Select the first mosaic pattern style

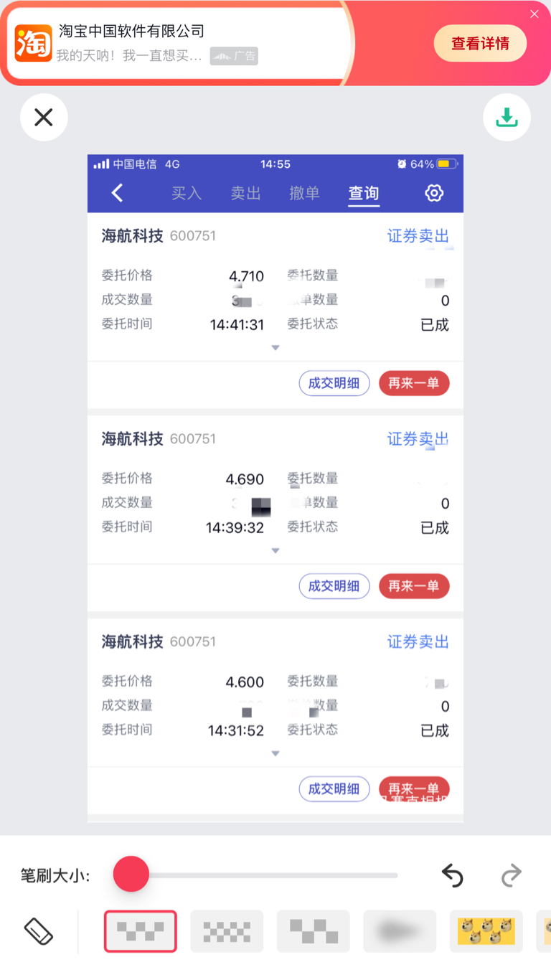pos(141,931)
